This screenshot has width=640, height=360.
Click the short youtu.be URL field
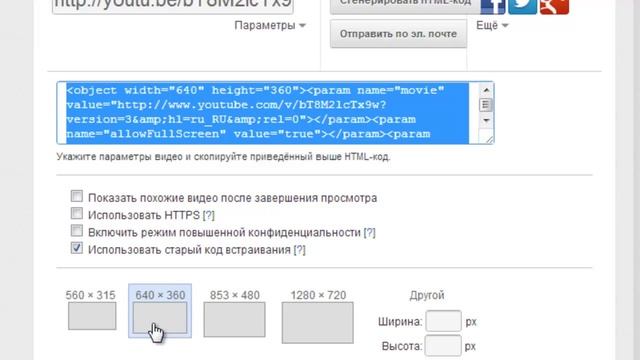(x=173, y=6)
